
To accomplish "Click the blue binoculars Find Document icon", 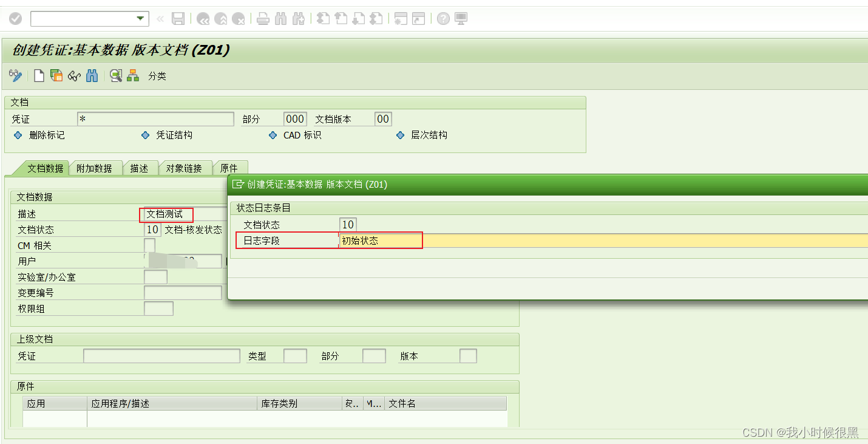I will pyautogui.click(x=92, y=75).
